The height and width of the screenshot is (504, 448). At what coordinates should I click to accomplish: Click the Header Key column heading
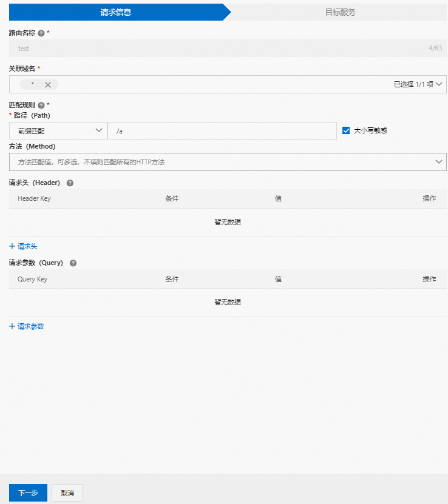[34, 198]
